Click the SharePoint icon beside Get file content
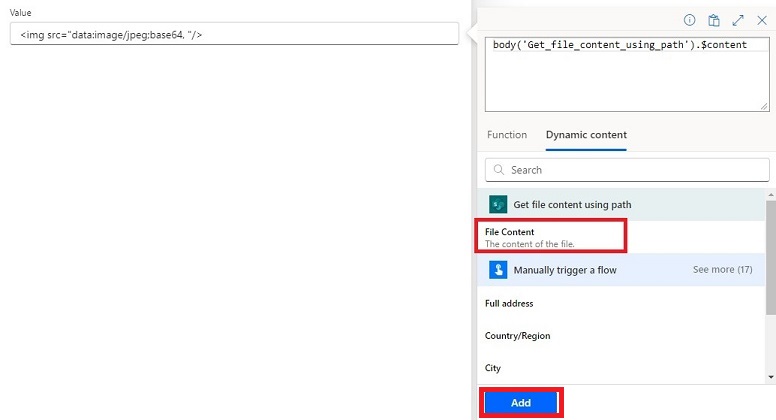This screenshot has width=776, height=420. tap(498, 204)
